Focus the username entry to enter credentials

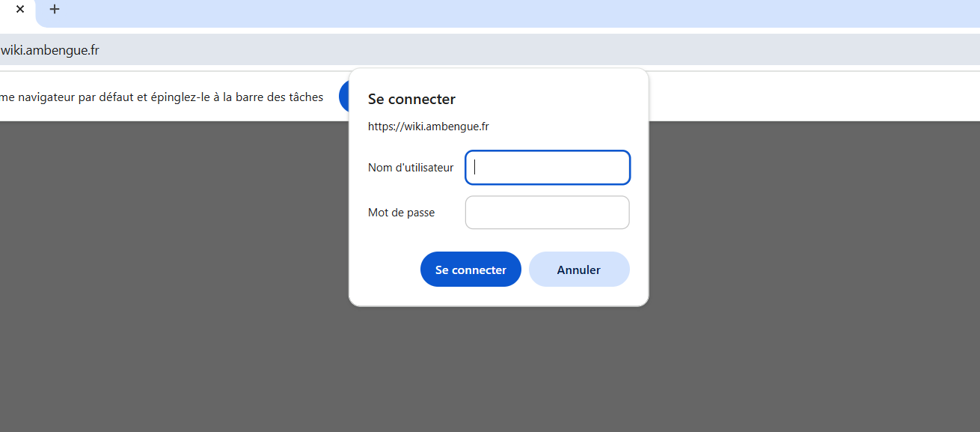click(x=547, y=167)
